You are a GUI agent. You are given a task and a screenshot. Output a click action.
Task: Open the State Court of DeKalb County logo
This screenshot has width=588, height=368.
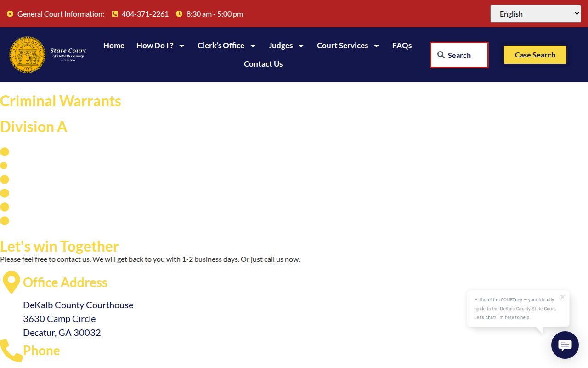click(48, 55)
